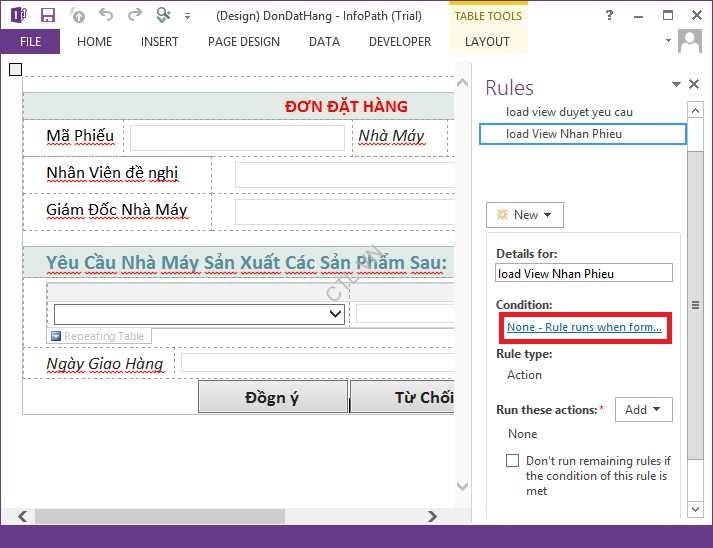Click the Repeating Table label icon

tap(56, 337)
